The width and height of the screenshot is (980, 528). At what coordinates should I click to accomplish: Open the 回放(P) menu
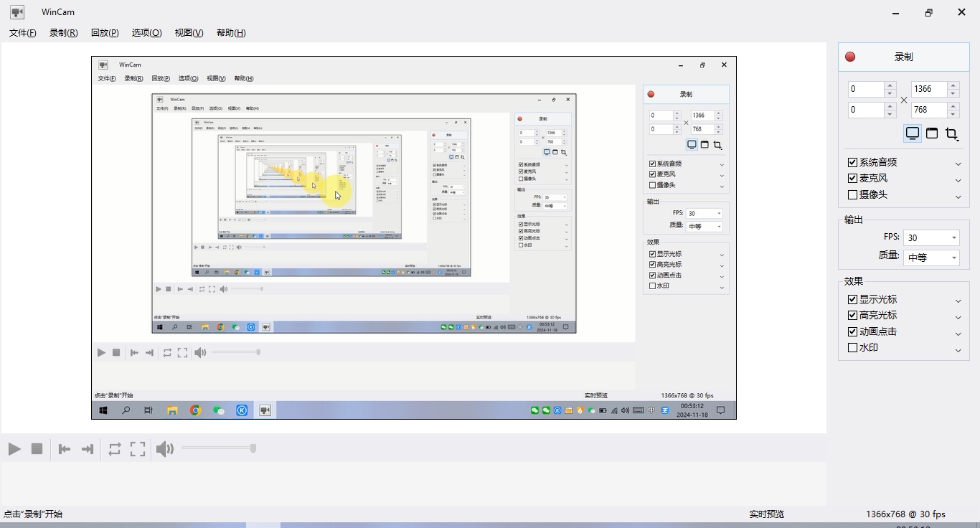pos(105,33)
